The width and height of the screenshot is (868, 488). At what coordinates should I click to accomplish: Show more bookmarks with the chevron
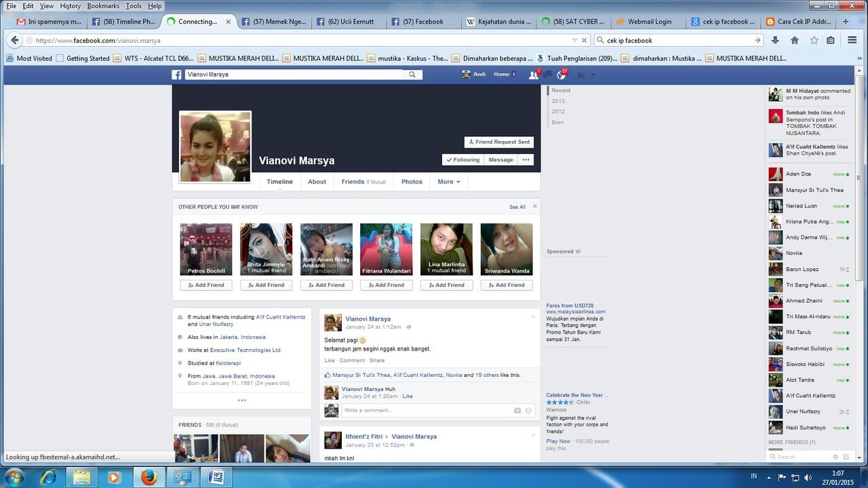[x=859, y=58]
